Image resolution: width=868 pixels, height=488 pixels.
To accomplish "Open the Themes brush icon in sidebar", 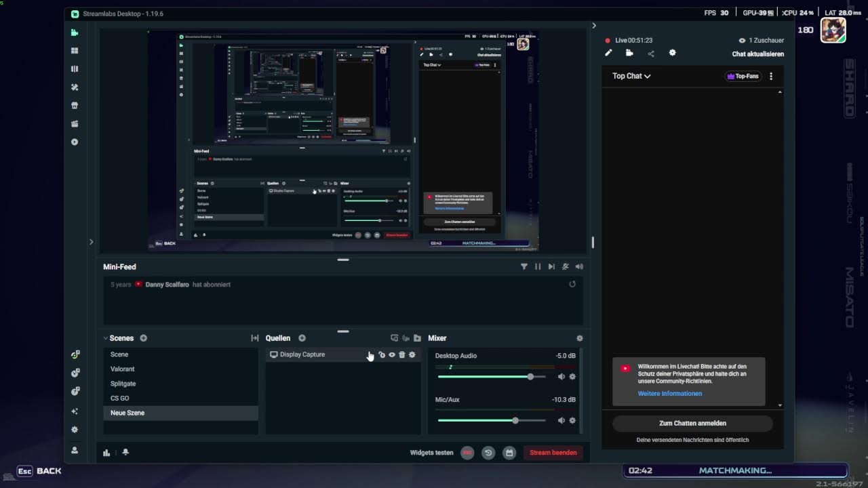I will [75, 87].
